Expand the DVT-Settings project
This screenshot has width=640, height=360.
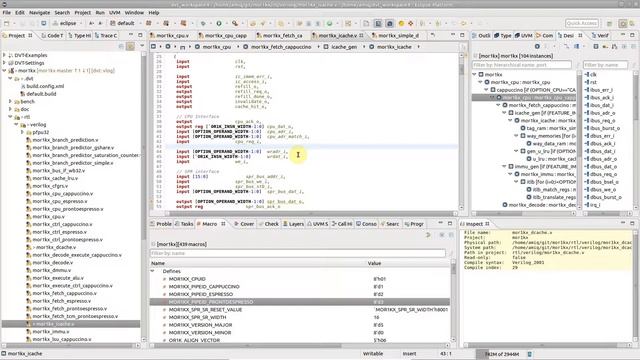click(x=4, y=63)
